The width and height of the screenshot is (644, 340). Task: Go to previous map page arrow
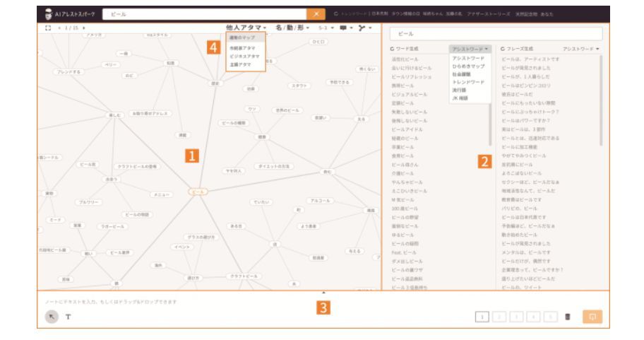click(59, 28)
